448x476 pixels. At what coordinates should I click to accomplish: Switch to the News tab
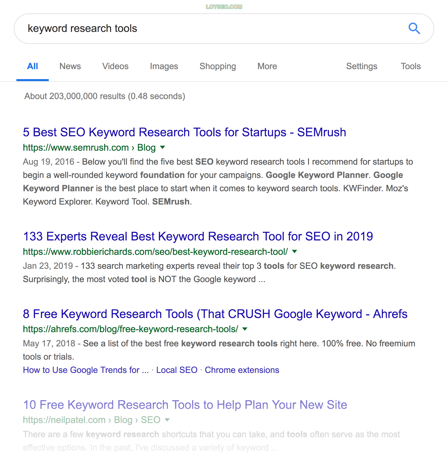70,66
